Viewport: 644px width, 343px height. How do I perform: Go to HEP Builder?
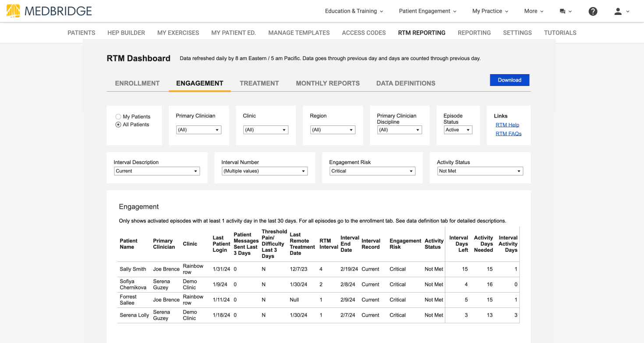(126, 33)
